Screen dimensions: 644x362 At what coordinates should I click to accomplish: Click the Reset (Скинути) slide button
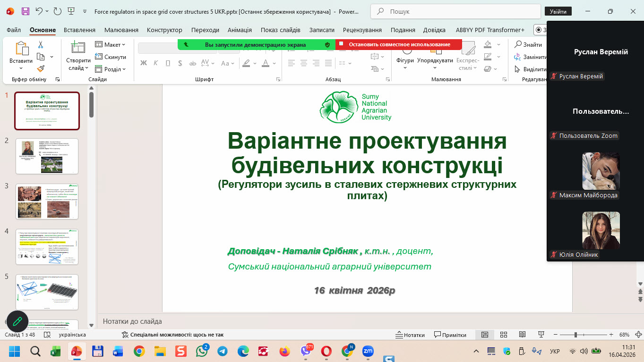point(111,57)
